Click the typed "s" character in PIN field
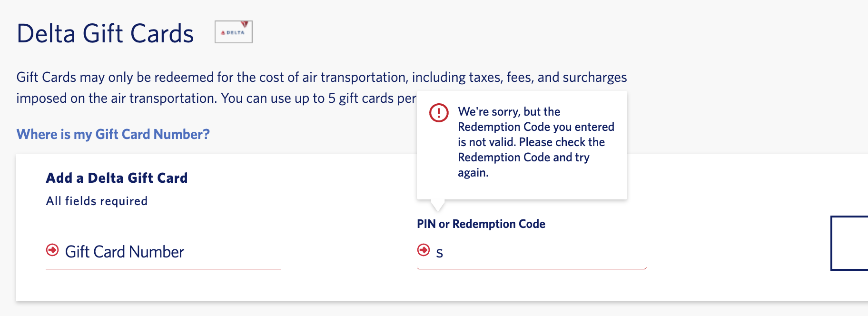This screenshot has width=868, height=316. coord(439,253)
